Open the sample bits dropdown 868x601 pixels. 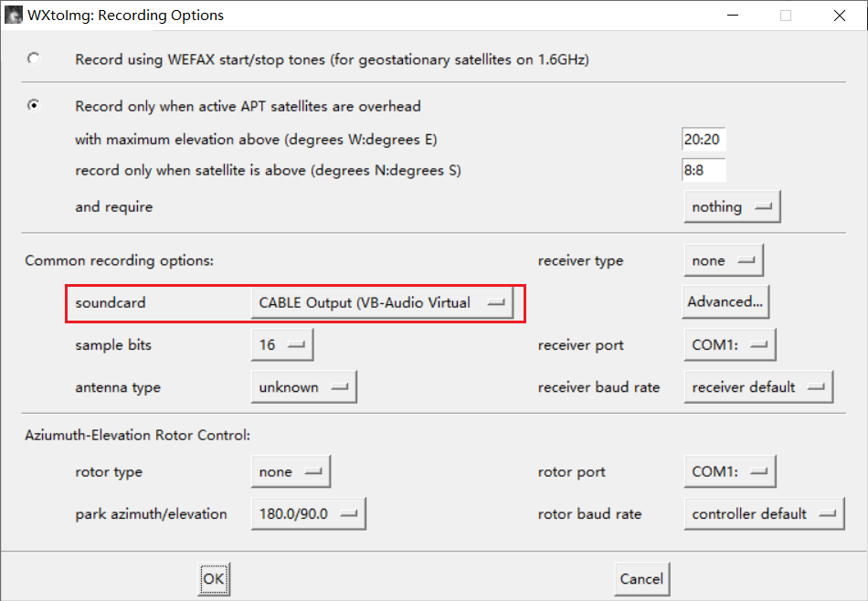coord(281,345)
